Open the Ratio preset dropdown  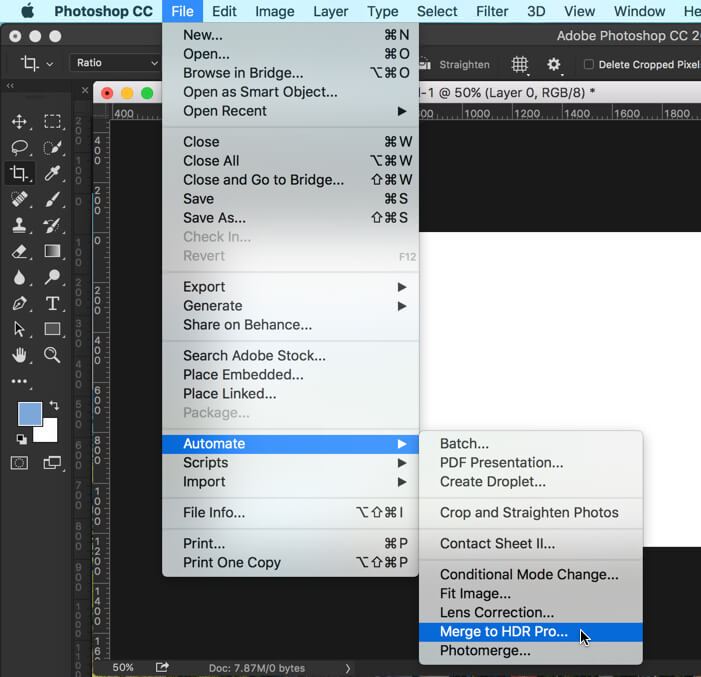point(115,63)
